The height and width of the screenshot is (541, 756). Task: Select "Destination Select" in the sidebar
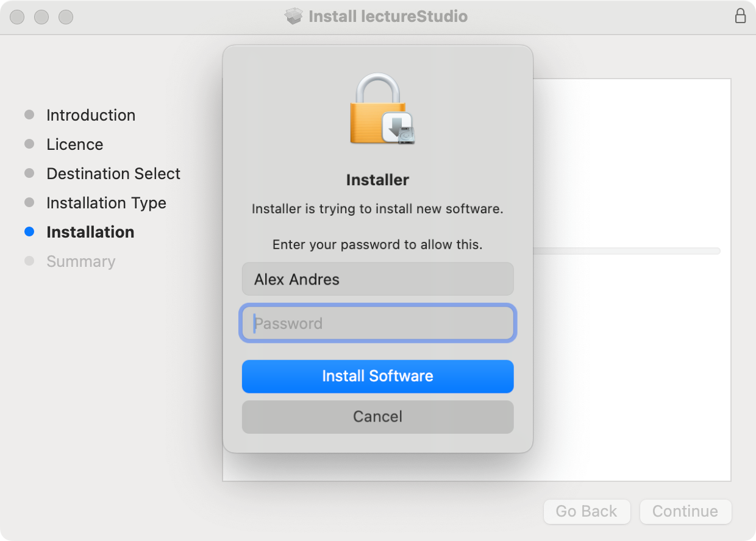(113, 173)
